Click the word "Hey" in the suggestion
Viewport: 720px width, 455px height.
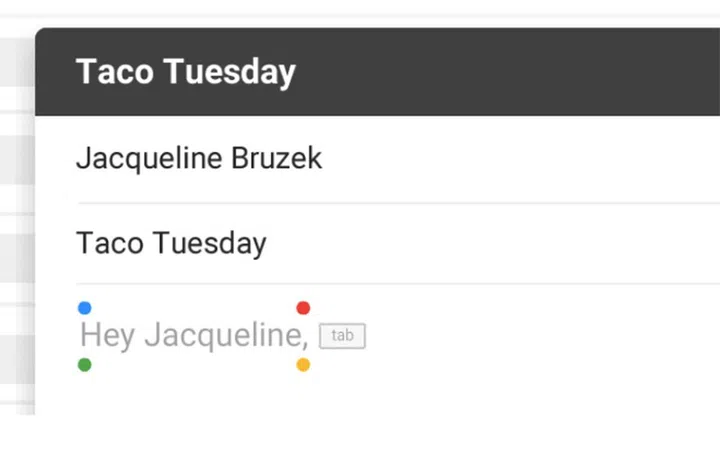click(x=107, y=336)
